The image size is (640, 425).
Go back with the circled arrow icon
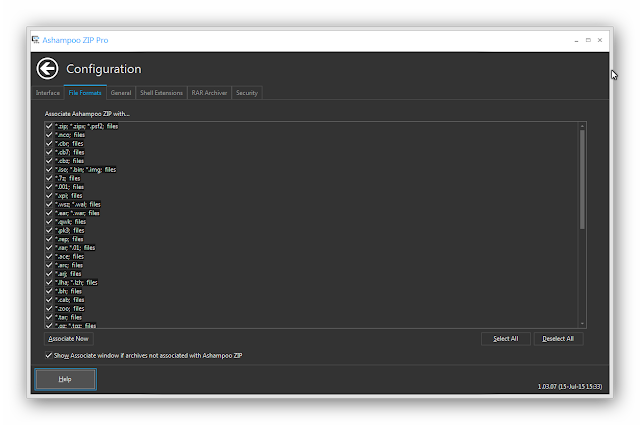click(x=47, y=68)
